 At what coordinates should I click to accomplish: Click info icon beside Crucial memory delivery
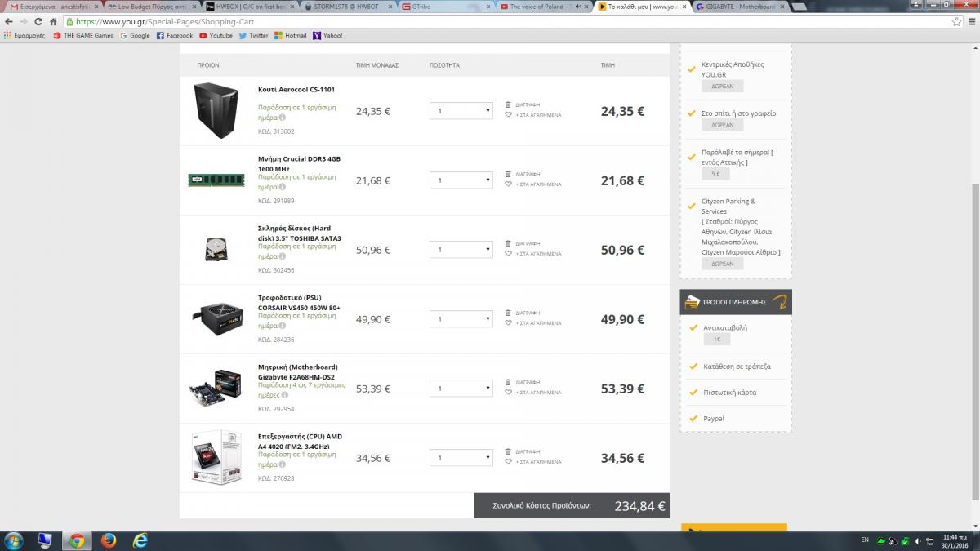283,187
